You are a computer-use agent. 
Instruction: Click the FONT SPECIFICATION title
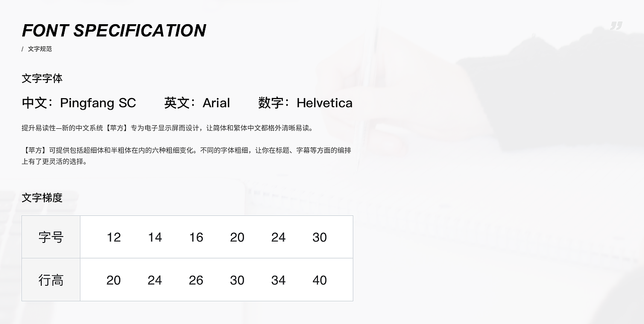[114, 31]
